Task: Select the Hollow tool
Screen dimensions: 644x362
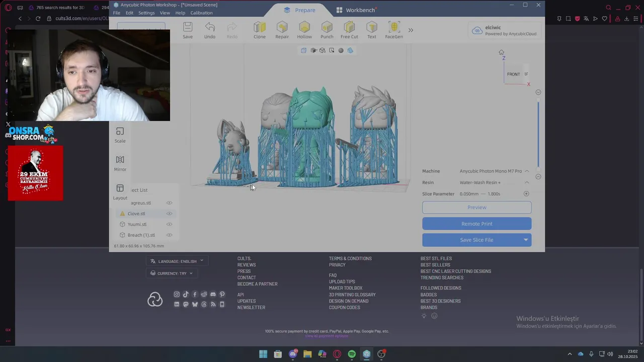Action: 304,30
